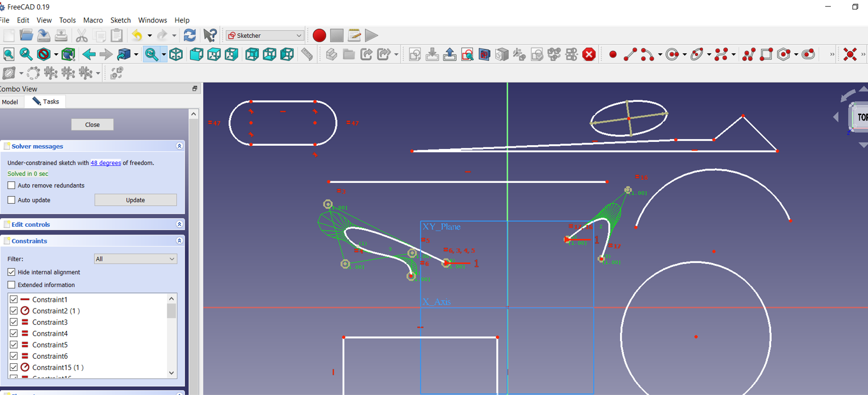Click the Undo arrow icon
Screen dimensions: 868x395
coord(137,36)
